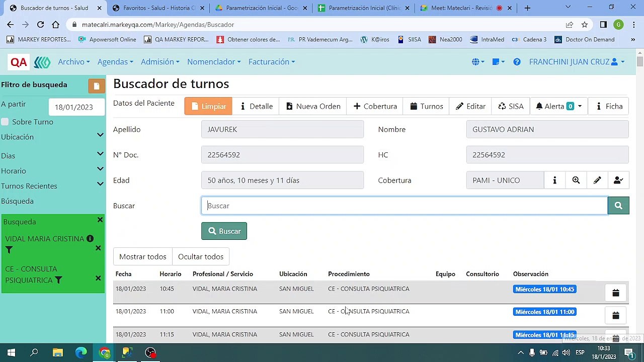This screenshot has width=644, height=362.
Task: Open the navbar screen settings icon
Action: (498, 62)
